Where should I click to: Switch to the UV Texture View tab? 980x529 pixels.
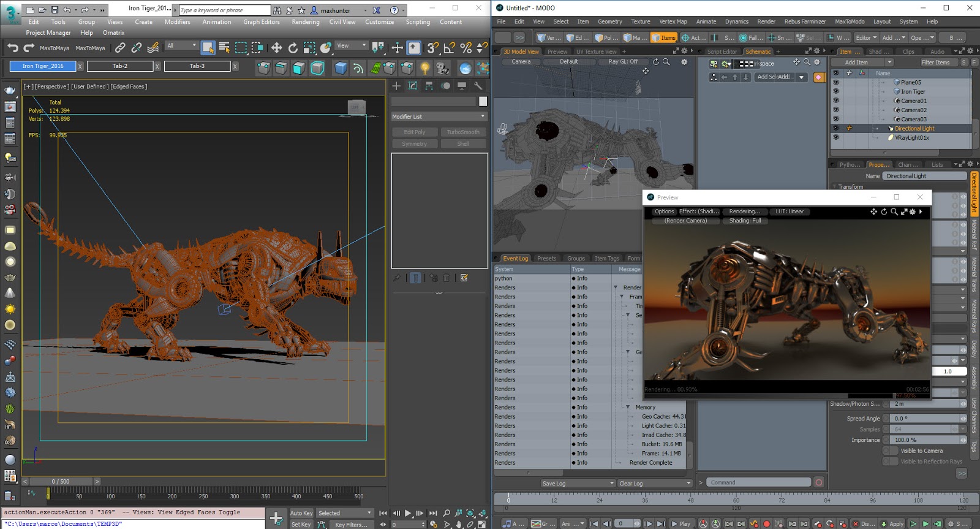click(596, 51)
